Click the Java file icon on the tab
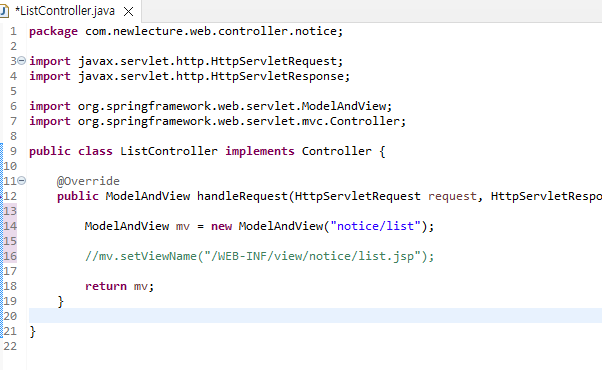The height and width of the screenshot is (370, 602). pos(4,11)
